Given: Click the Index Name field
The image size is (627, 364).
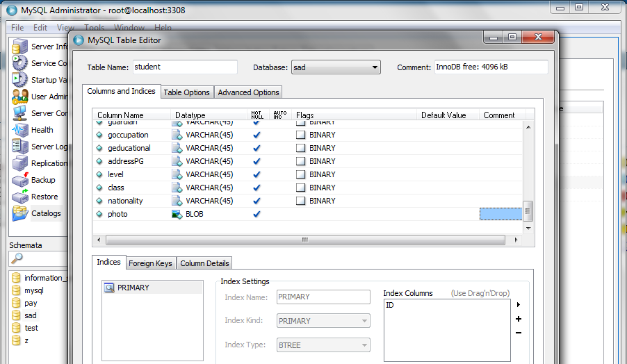Looking at the screenshot, I should click(323, 297).
